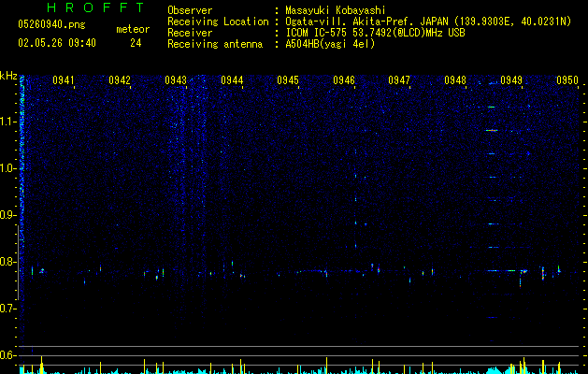Click the 0944 time marker

[232, 80]
